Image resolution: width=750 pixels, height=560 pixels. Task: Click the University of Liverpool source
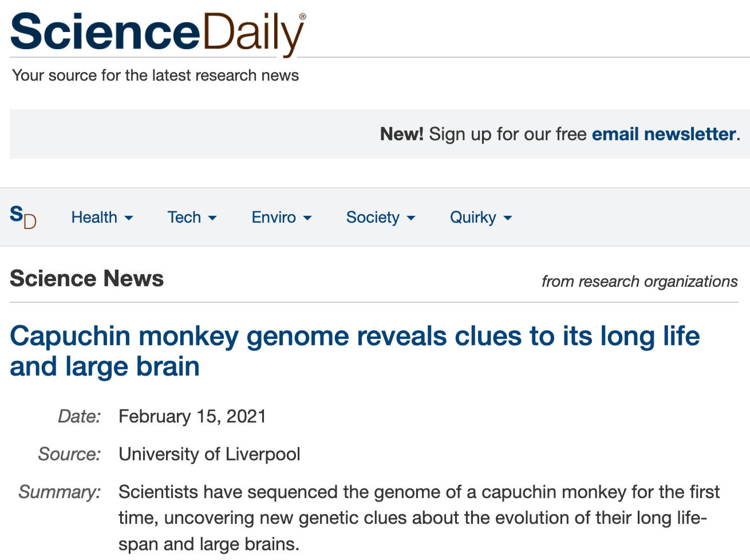(210, 454)
